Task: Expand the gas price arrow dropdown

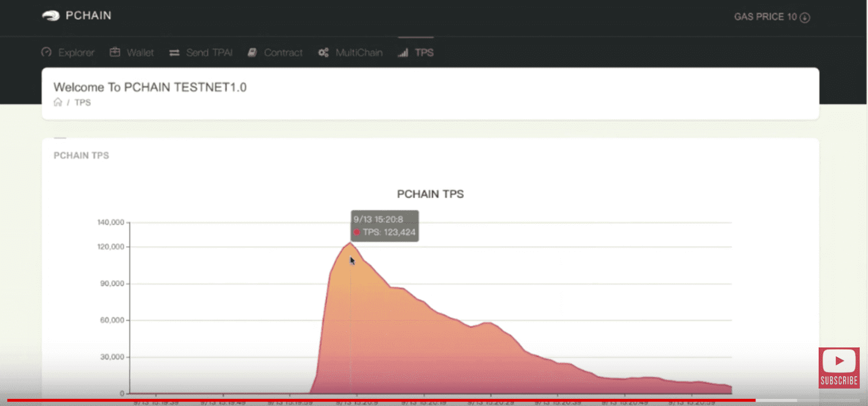Action: (x=805, y=17)
